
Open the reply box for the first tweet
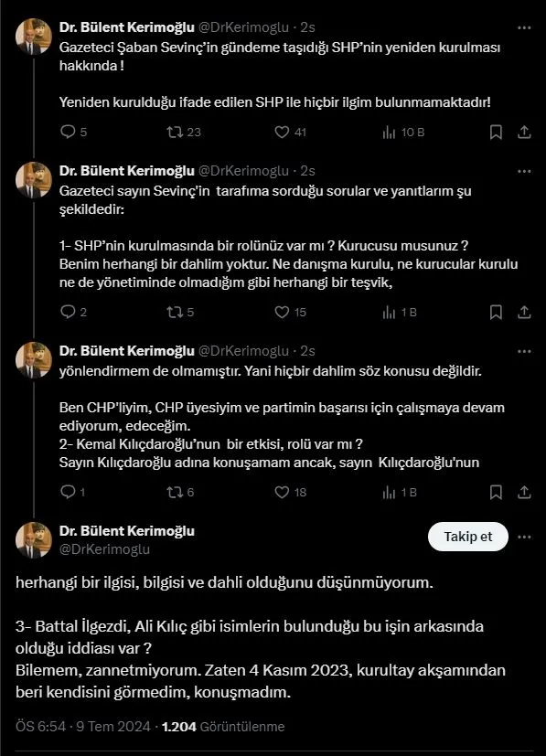[x=67, y=133]
